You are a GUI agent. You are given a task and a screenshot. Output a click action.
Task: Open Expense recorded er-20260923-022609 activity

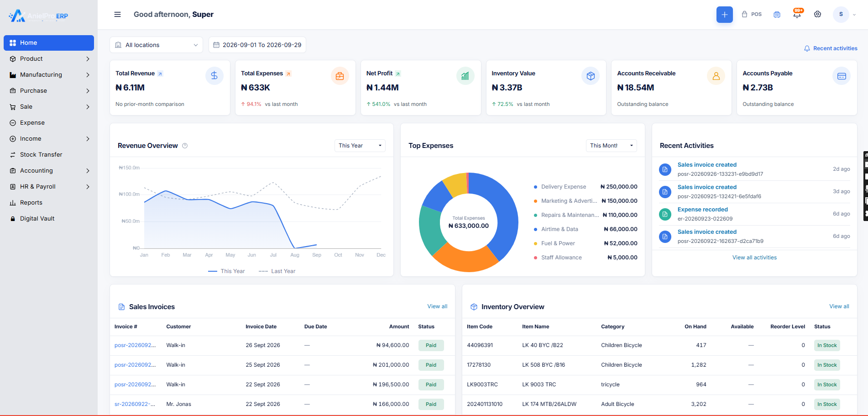click(x=754, y=214)
